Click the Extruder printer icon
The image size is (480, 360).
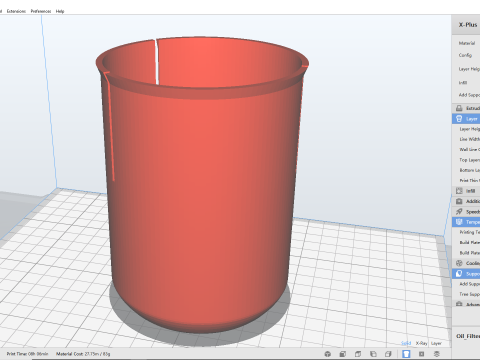tap(459, 108)
